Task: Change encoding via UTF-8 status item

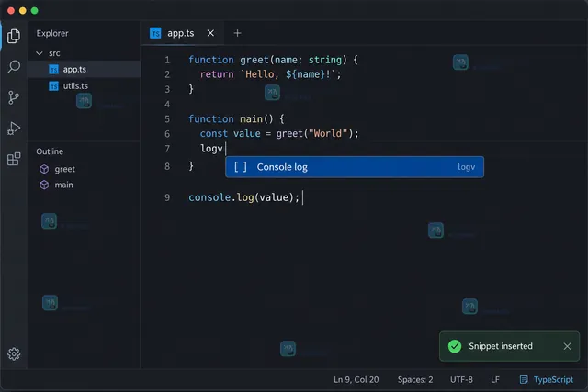Action: coord(461,380)
